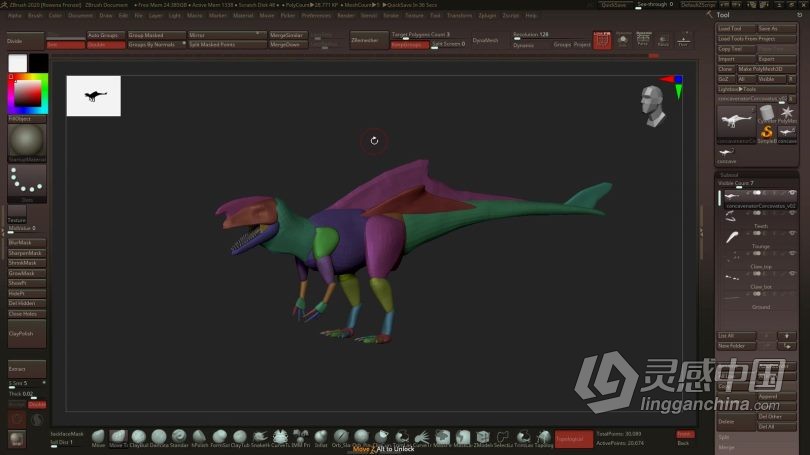Click the red Topological button
The height and width of the screenshot is (455, 810).
click(x=573, y=439)
